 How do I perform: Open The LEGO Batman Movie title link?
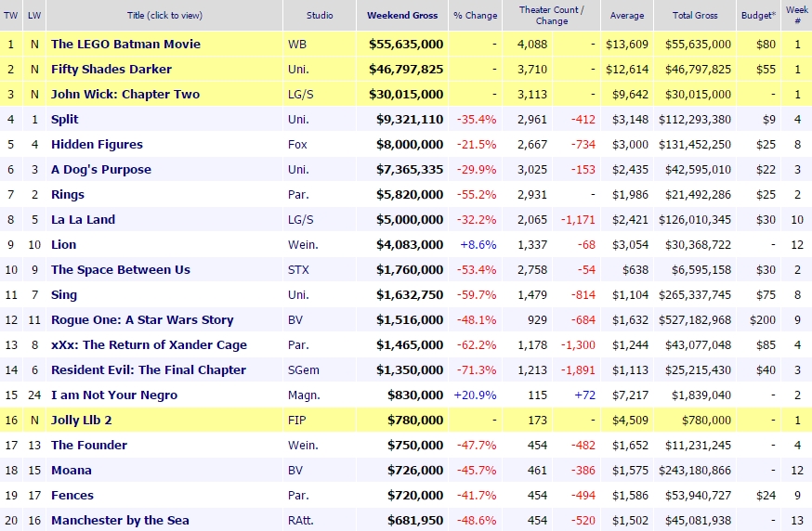[125, 44]
